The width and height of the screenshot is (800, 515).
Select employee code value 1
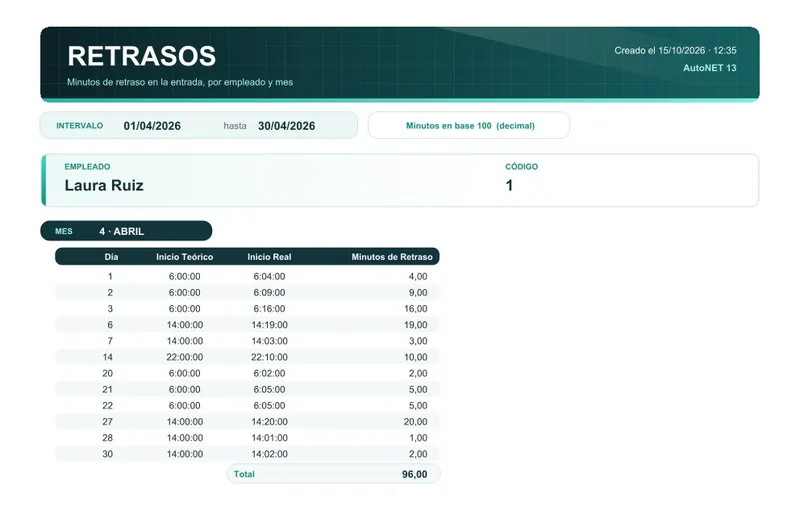[x=509, y=185]
